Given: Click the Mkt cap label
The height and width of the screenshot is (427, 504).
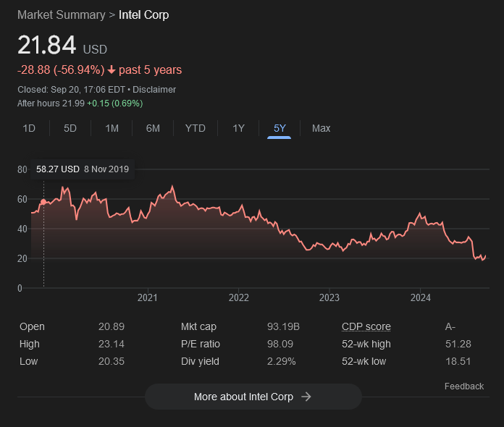Looking at the screenshot, I should tap(198, 326).
